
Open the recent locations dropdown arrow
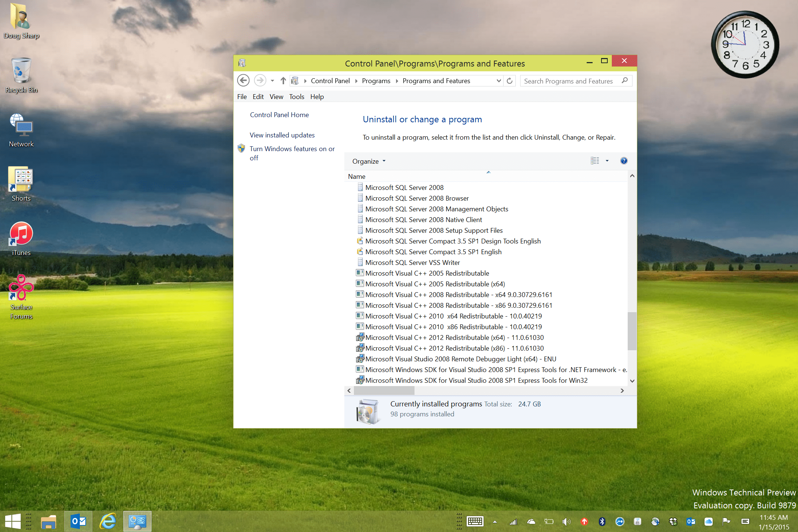[272, 81]
